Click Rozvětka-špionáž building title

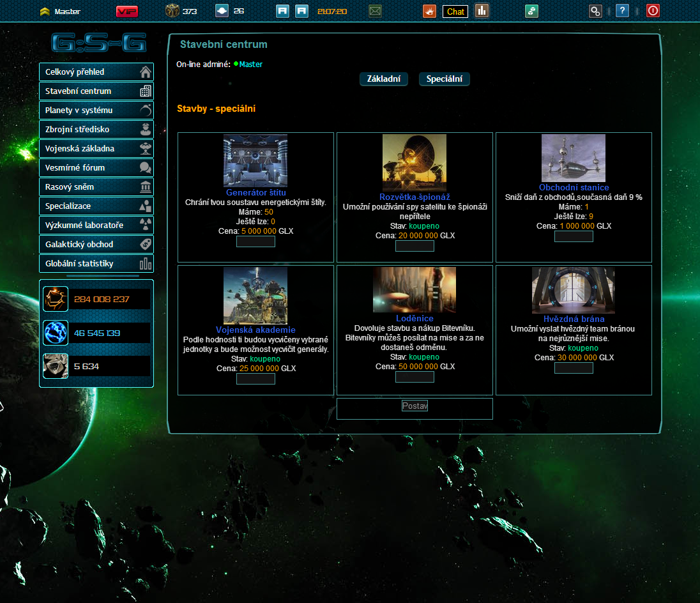(415, 197)
